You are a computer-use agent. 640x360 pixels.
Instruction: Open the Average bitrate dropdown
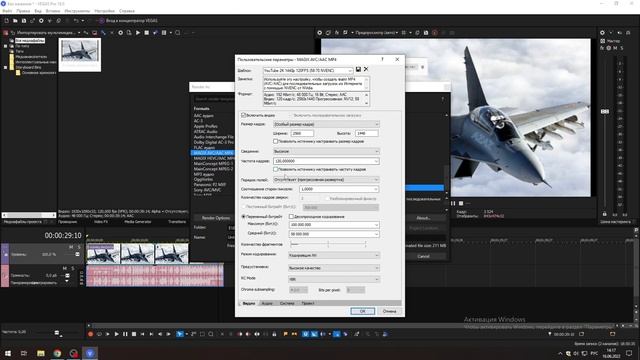point(334,234)
